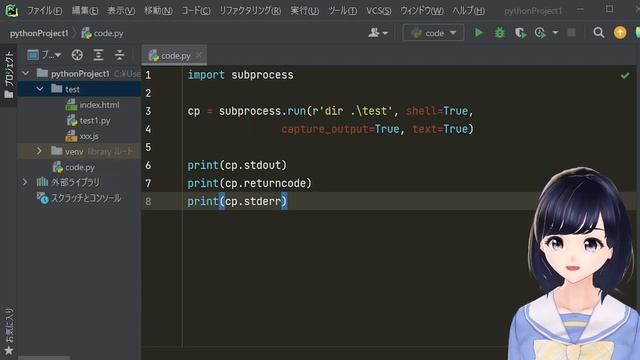Viewport: 640px width, 360px height.
Task: Maximize the PyCharm window
Action: pos(609,9)
